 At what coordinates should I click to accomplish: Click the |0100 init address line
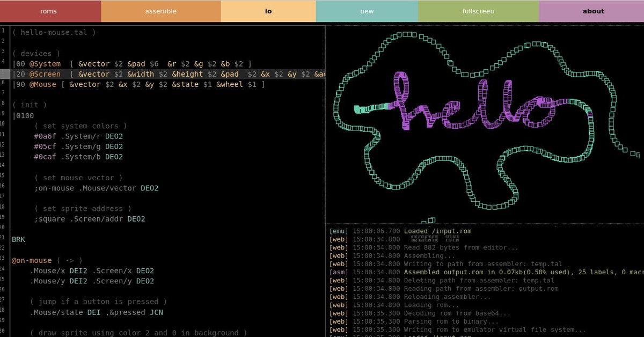click(x=21, y=115)
